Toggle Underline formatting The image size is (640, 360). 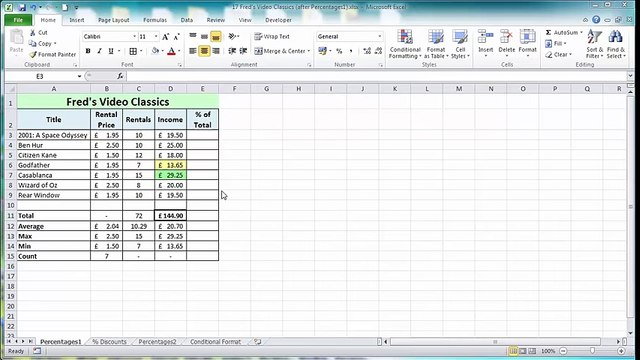tap(111, 51)
